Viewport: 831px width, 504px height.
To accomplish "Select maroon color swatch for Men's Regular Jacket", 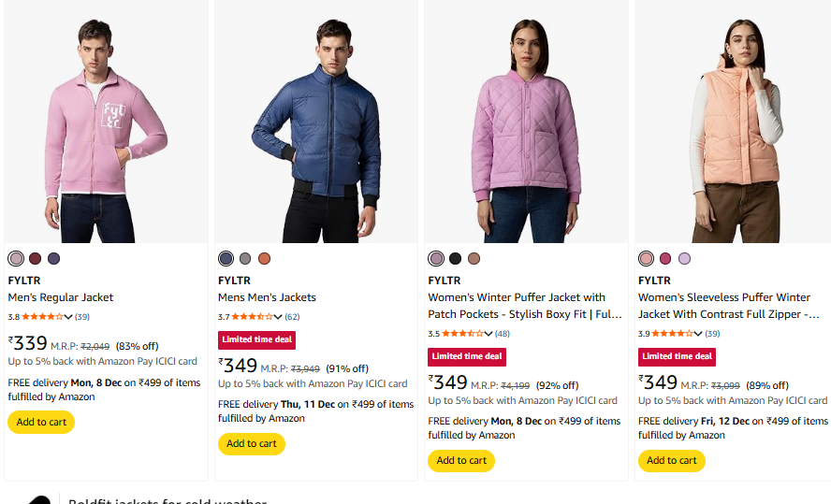I will [35, 259].
